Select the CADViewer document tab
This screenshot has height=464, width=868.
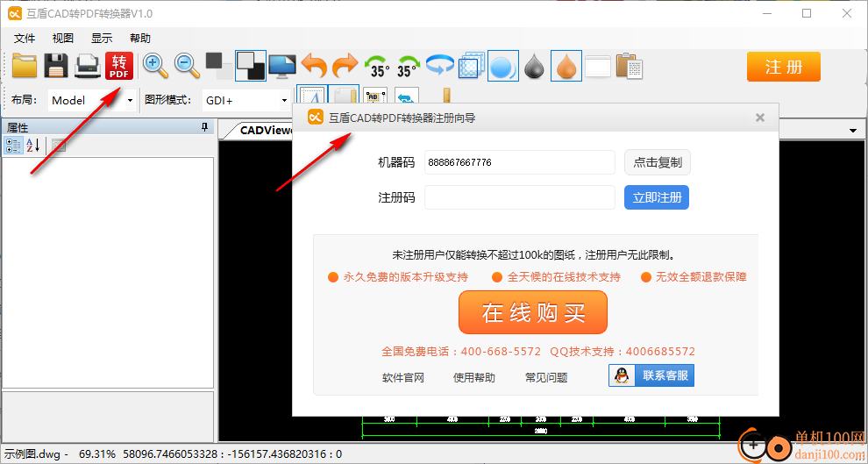tap(260, 130)
